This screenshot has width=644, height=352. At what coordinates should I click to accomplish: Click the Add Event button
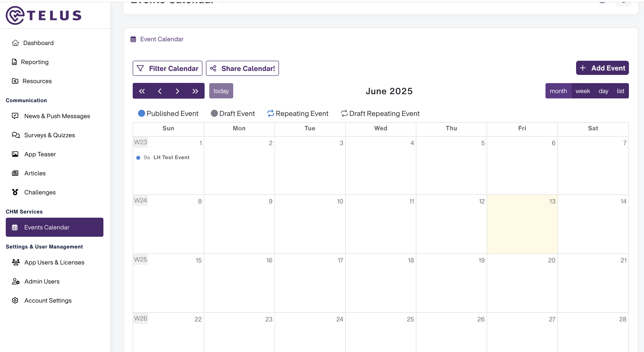(x=602, y=68)
